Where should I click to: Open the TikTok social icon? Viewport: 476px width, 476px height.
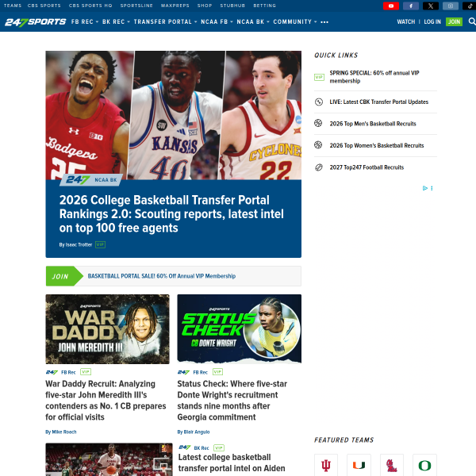pyautogui.click(x=470, y=6)
